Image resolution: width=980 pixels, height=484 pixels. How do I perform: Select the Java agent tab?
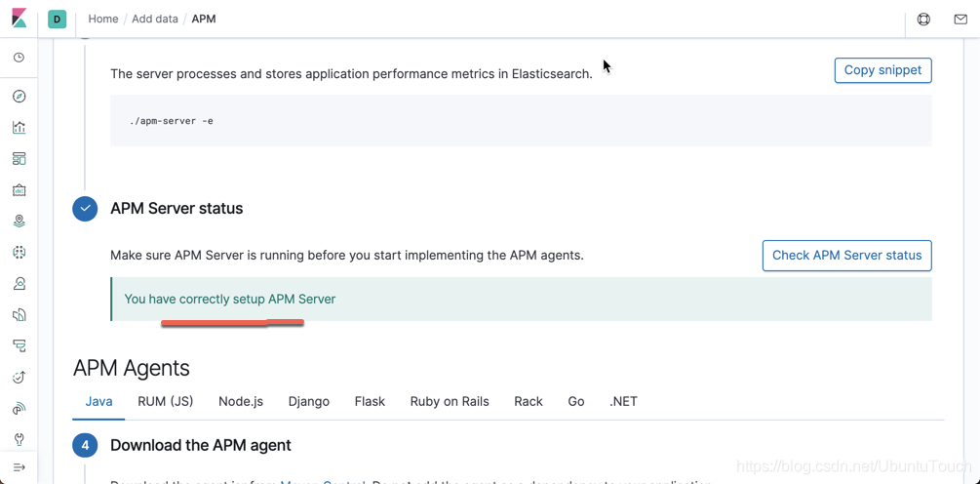pos(98,401)
